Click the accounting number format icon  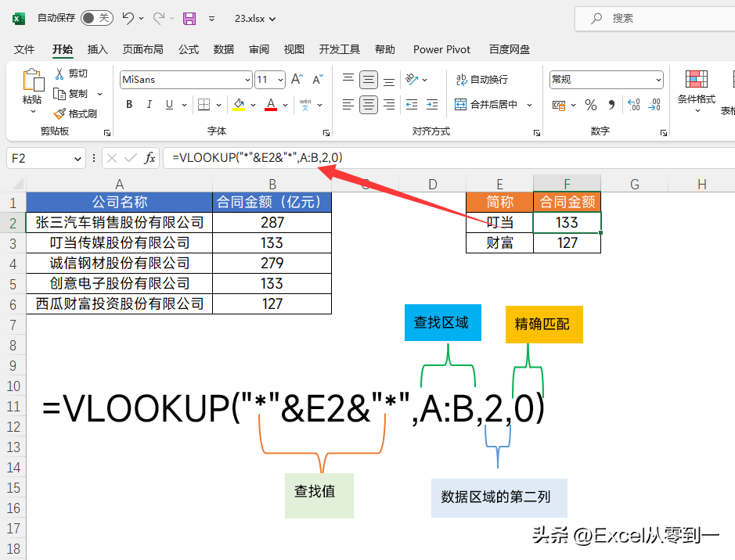coord(559,105)
